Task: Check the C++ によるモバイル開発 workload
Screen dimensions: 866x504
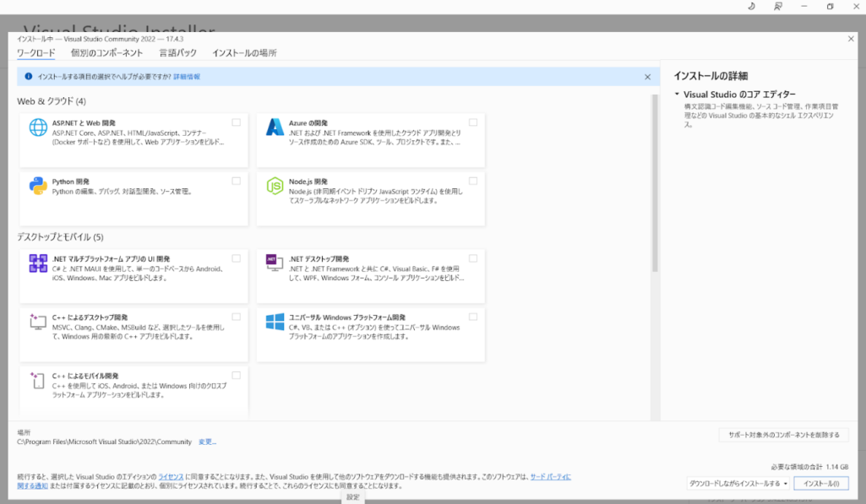Action: tap(237, 376)
